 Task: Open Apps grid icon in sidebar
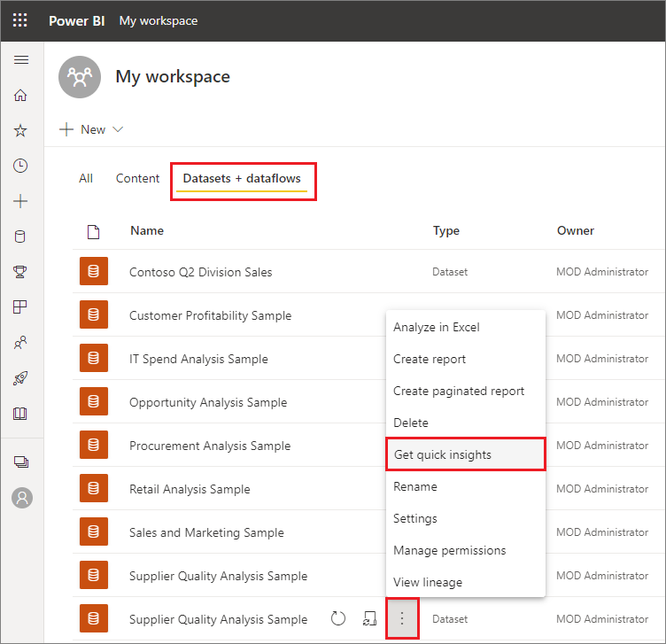pyautogui.click(x=21, y=307)
